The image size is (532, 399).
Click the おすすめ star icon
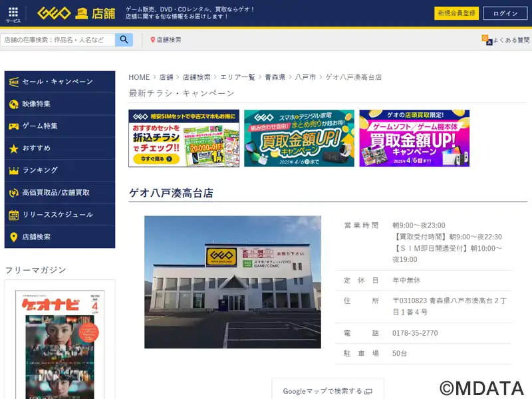pos(13,148)
